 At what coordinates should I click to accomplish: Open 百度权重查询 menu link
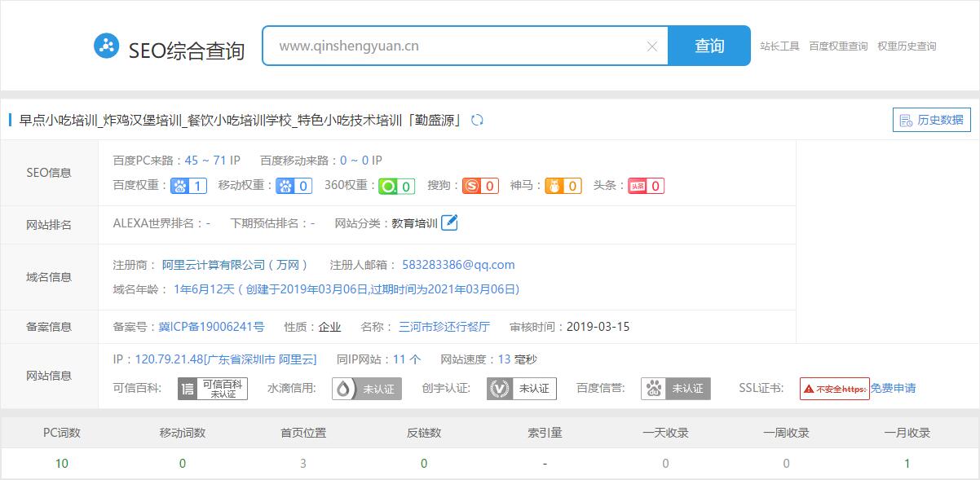click(x=838, y=46)
